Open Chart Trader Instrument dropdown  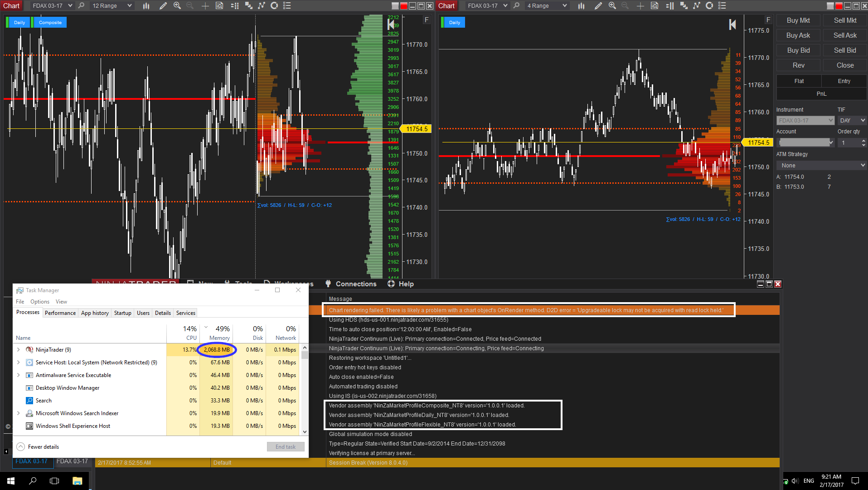tap(805, 121)
